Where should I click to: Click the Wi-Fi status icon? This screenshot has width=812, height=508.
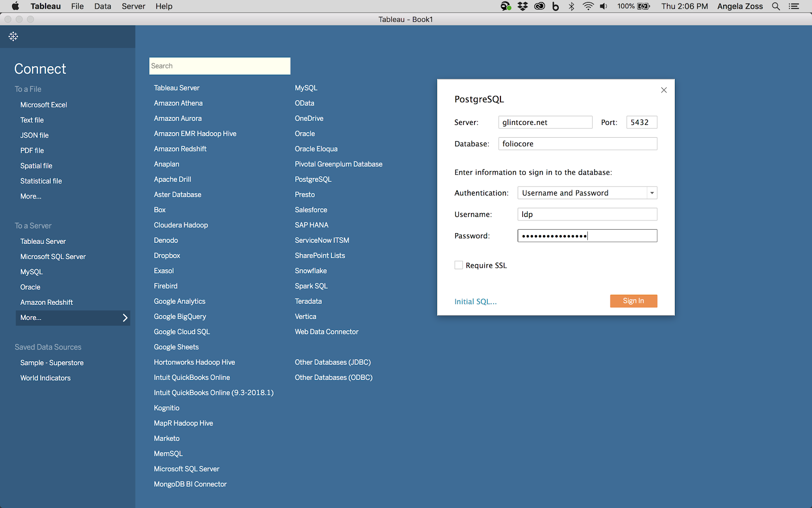coord(588,6)
